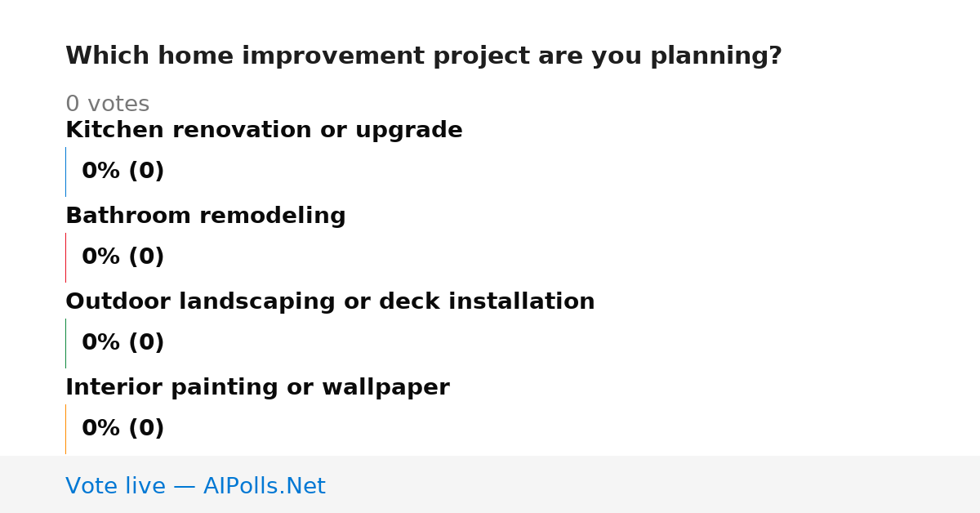Click the 0 votes counter

pos(107,105)
